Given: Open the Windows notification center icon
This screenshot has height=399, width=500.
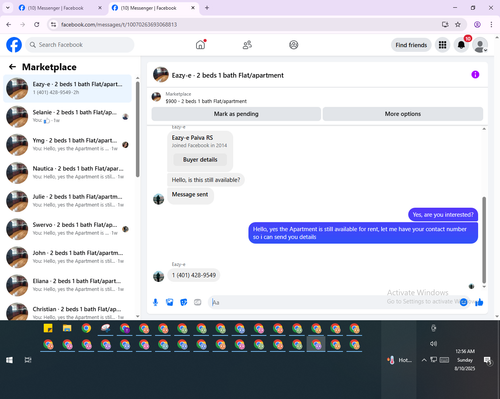Looking at the screenshot, I should 488,360.
